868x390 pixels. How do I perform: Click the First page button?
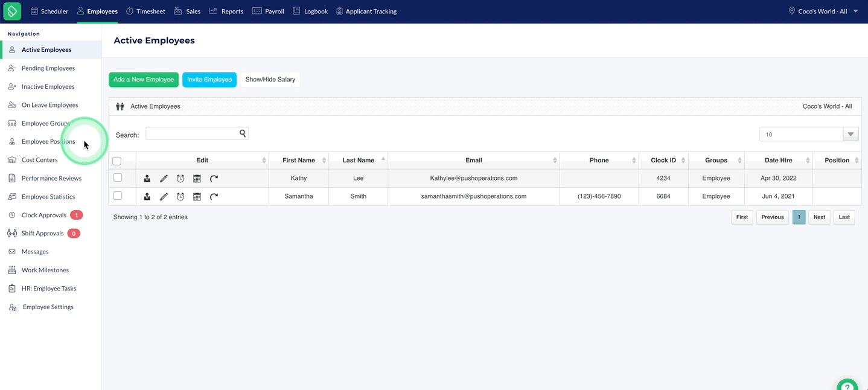(742, 217)
